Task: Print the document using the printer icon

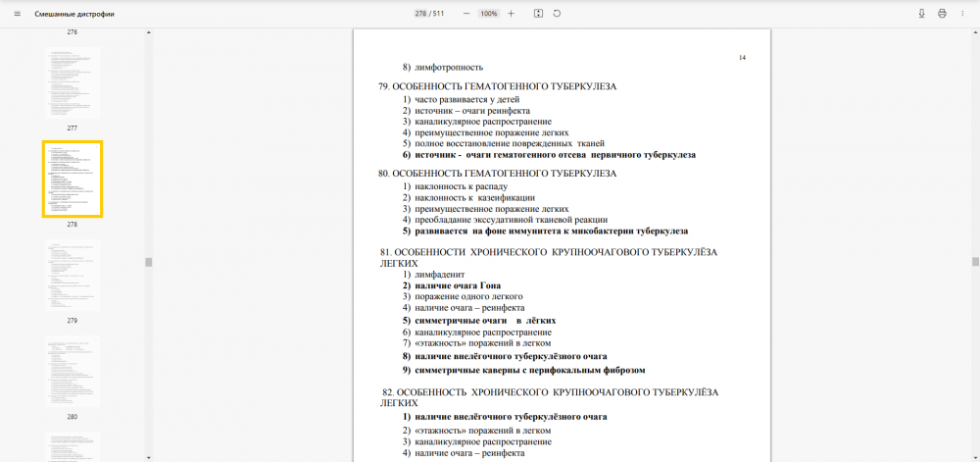Action: tap(942, 14)
